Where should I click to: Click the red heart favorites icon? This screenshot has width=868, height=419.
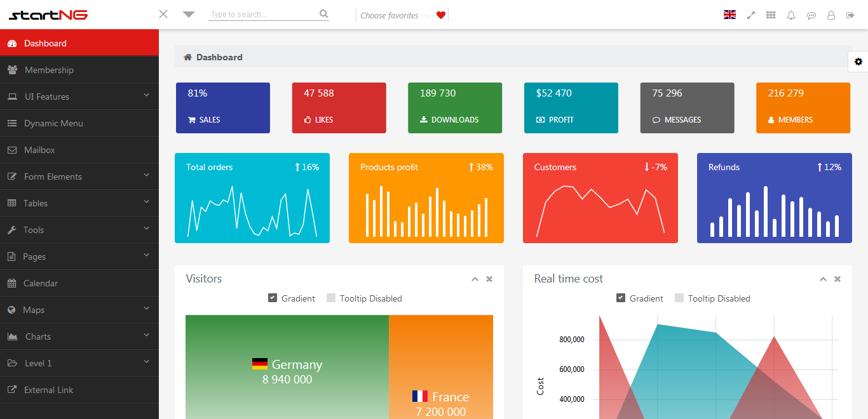441,15
